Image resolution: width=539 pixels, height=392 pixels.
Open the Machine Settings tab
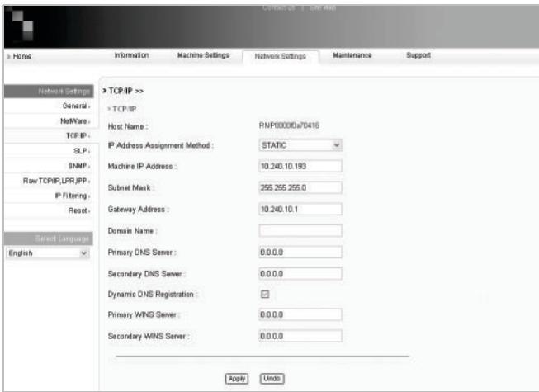coord(203,55)
